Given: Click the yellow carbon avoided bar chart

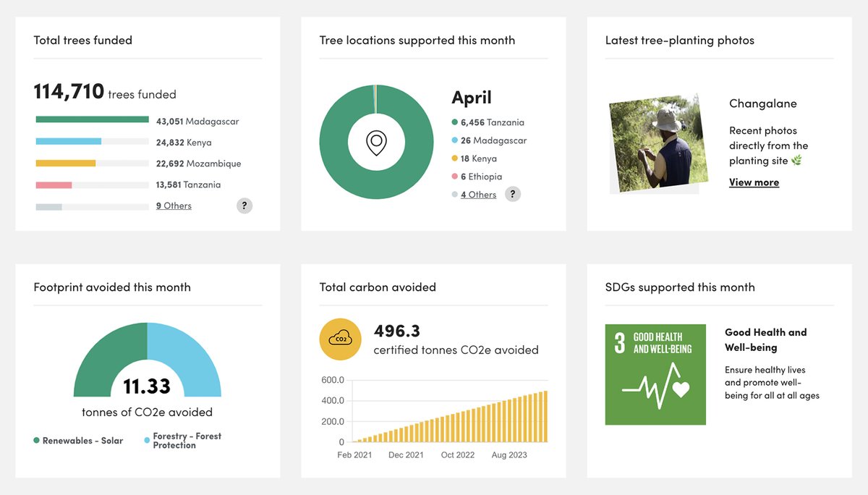Looking at the screenshot, I should pos(450,416).
